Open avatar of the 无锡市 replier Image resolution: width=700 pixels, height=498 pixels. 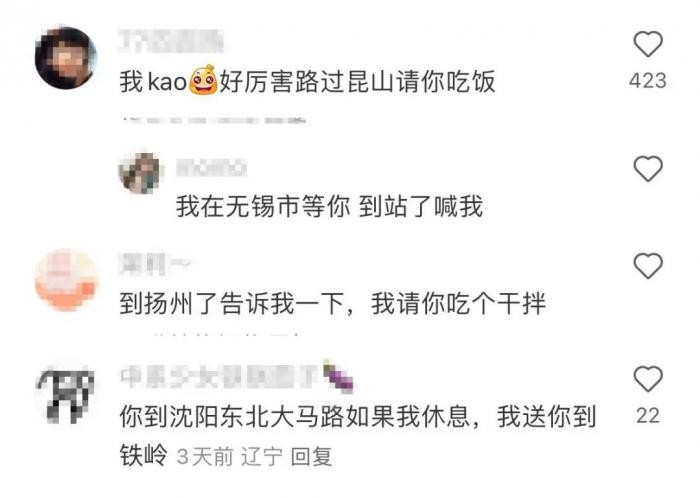139,173
